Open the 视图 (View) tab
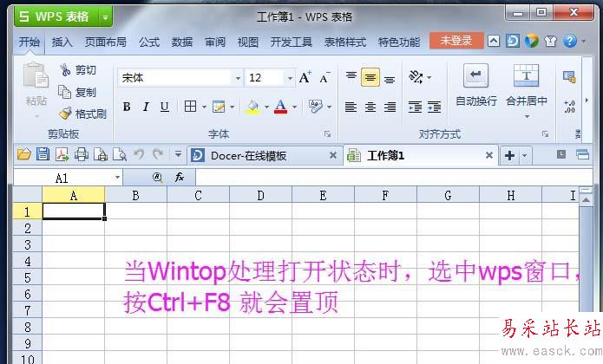603x364 pixels. coord(247,42)
